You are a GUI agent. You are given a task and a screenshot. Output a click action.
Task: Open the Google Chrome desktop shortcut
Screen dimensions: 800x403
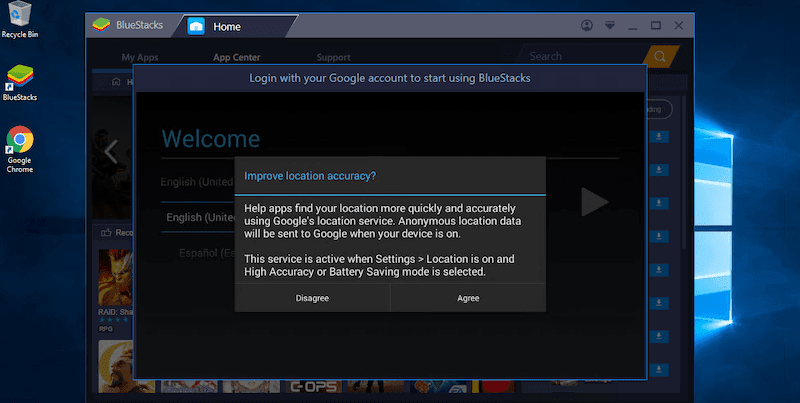point(19,149)
